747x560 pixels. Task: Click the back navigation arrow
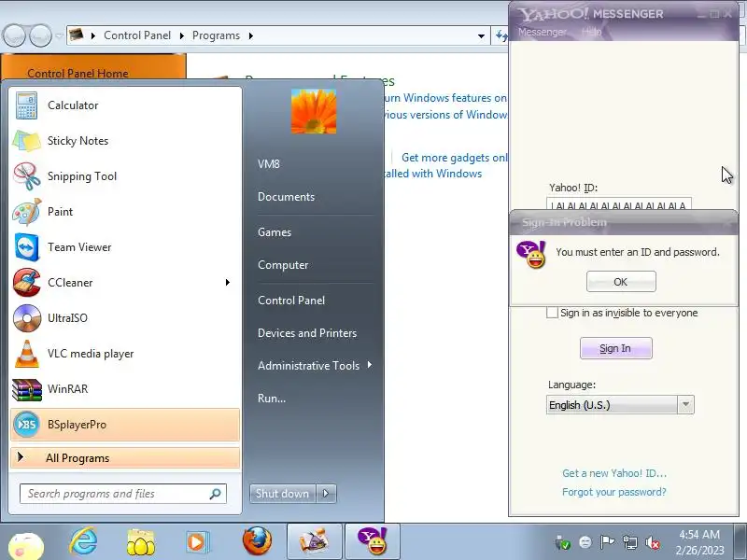click(x=15, y=35)
